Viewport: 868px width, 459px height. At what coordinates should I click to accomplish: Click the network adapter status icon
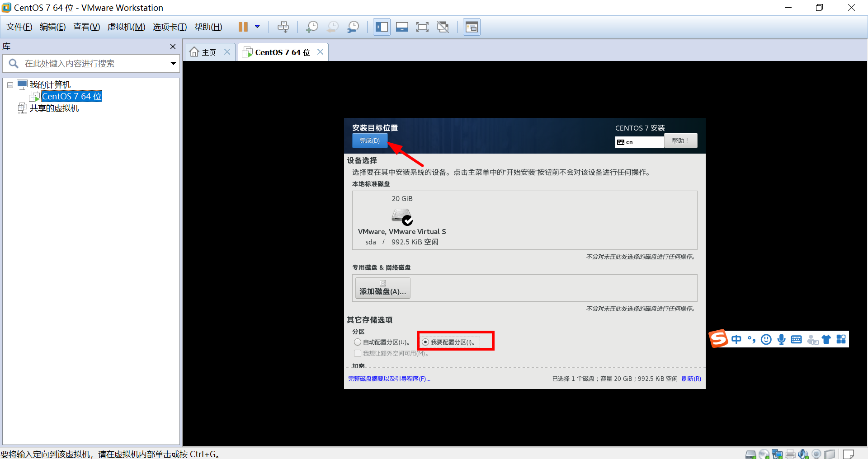pos(777,454)
